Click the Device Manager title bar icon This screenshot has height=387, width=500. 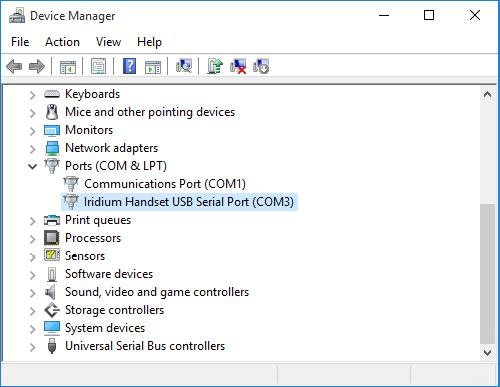[x=17, y=15]
